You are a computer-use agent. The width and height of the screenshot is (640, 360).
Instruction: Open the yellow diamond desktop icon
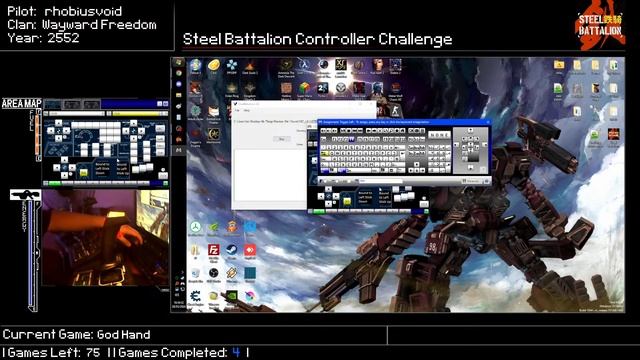coord(232,273)
